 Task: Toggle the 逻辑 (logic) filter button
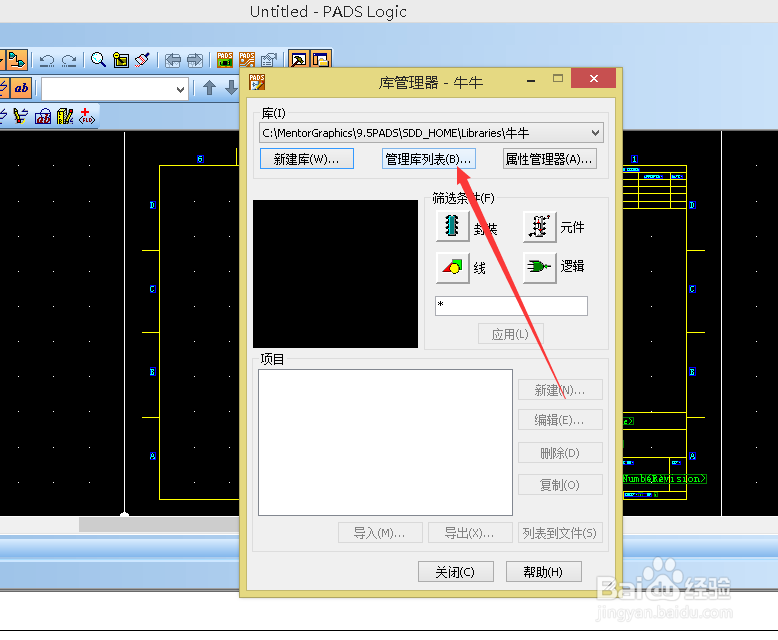tap(539, 267)
